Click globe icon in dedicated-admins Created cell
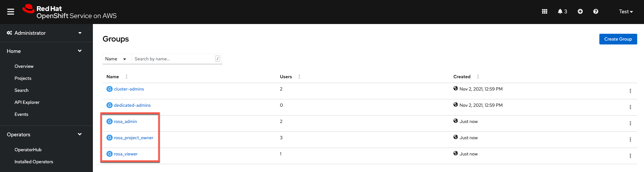Viewport: 644px width, 172px height. coord(456,104)
